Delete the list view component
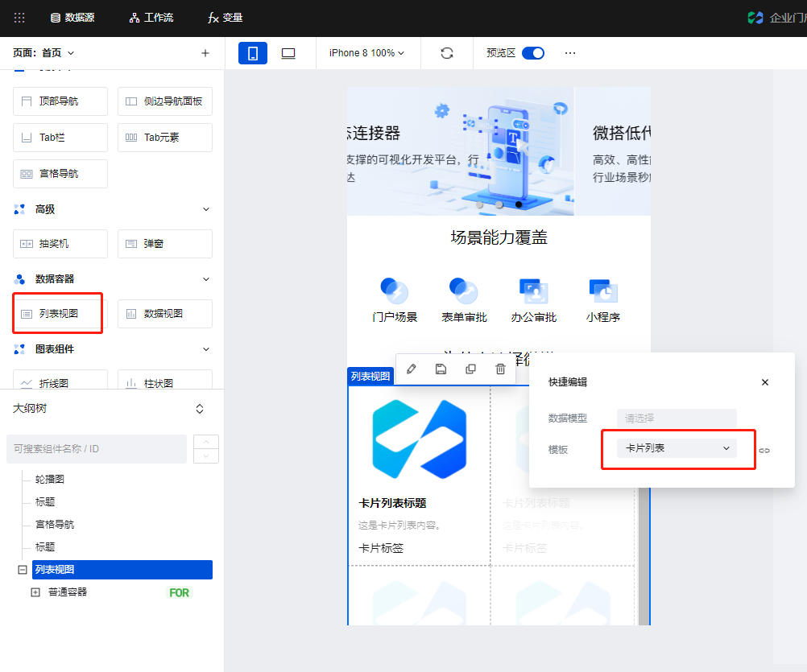This screenshot has width=807, height=672. pyautogui.click(x=500, y=369)
